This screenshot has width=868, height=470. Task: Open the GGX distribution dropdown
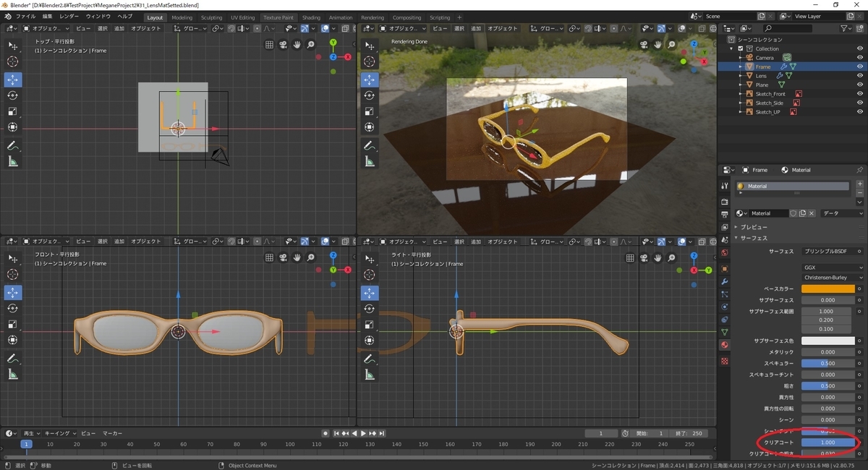833,268
